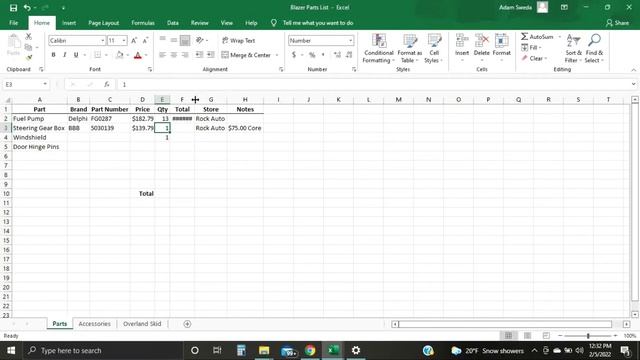Expand the formula bar

(633, 84)
